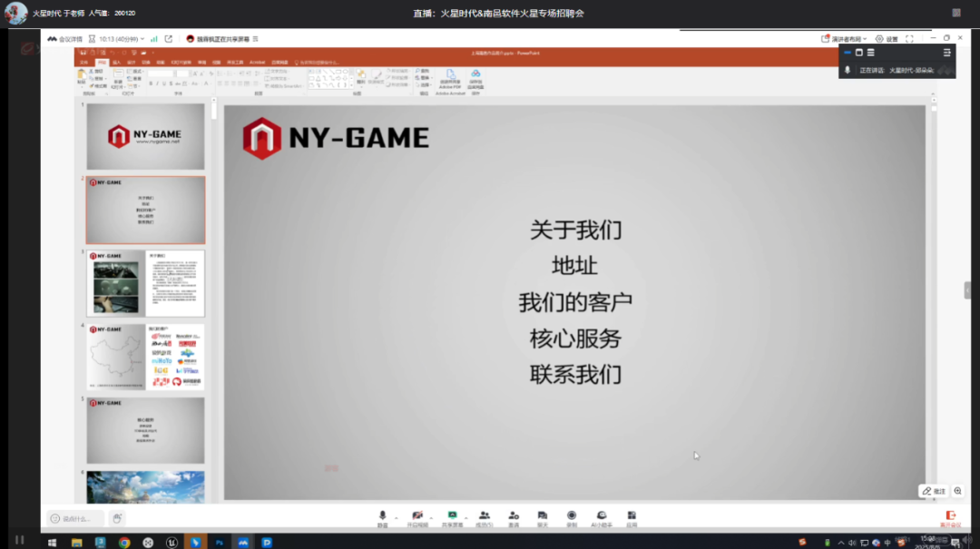980x549 pixels.
Task: Select slide 5 thumbnail core services
Action: pyautogui.click(x=145, y=431)
